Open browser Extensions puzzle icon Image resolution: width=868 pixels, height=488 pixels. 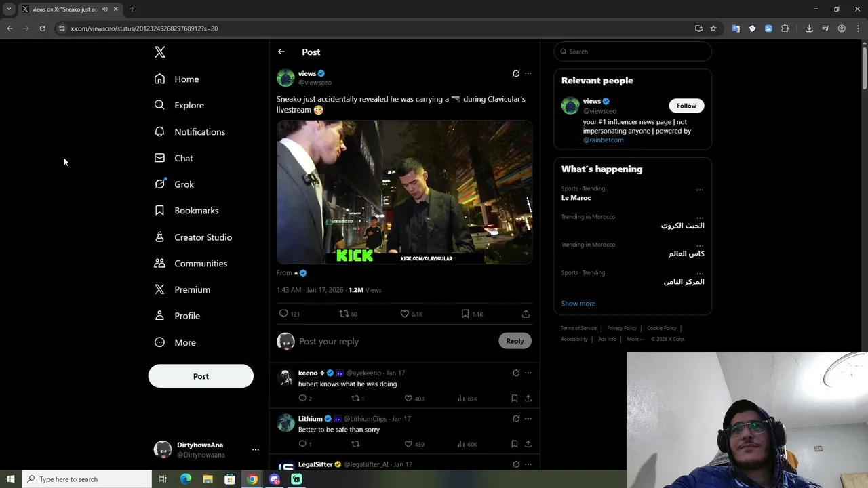pyautogui.click(x=785, y=28)
